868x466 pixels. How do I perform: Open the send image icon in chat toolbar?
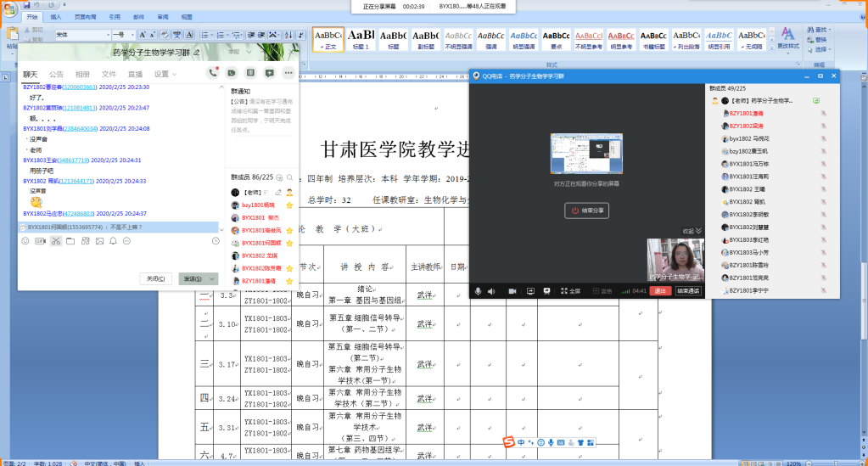pyautogui.click(x=99, y=241)
